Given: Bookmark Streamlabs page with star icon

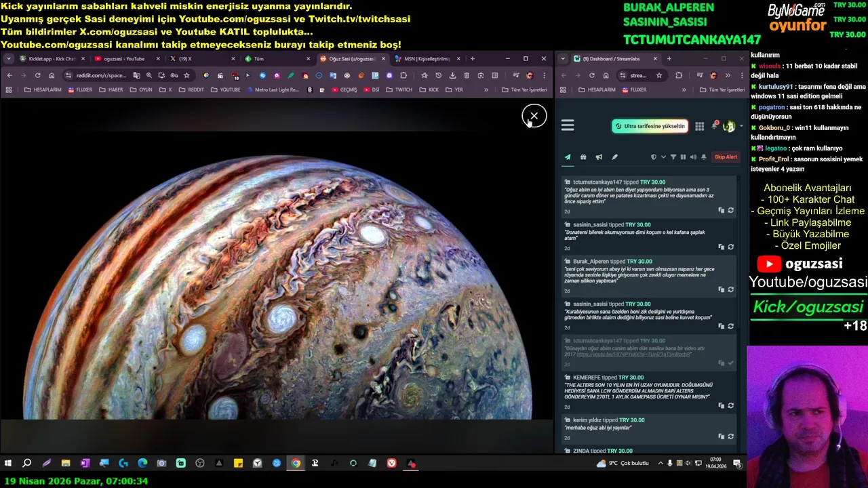Looking at the screenshot, I should pos(659,75).
